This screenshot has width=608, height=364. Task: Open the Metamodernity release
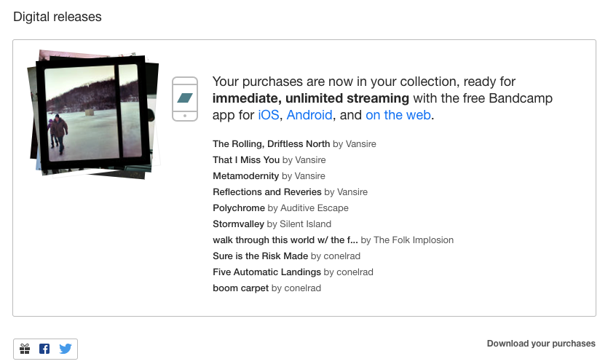pos(245,175)
